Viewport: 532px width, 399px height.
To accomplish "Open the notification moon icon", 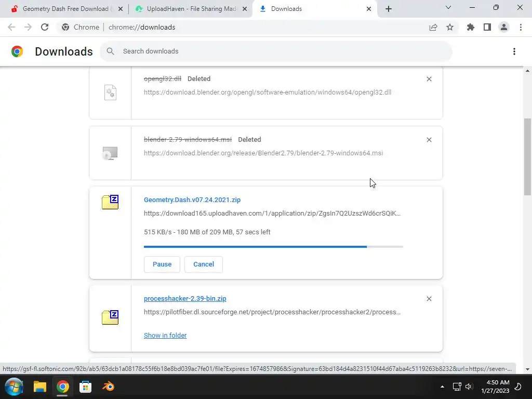I will pyautogui.click(x=518, y=387).
